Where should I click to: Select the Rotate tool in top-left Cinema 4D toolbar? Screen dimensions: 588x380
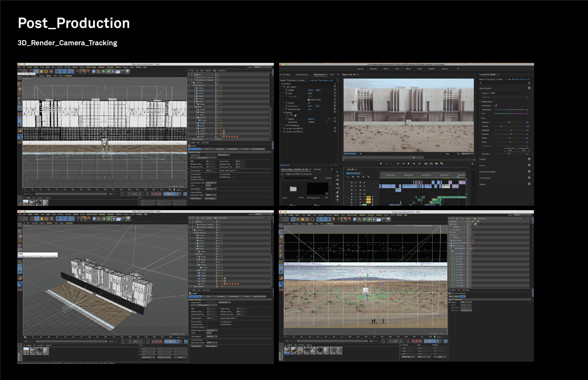[46, 71]
